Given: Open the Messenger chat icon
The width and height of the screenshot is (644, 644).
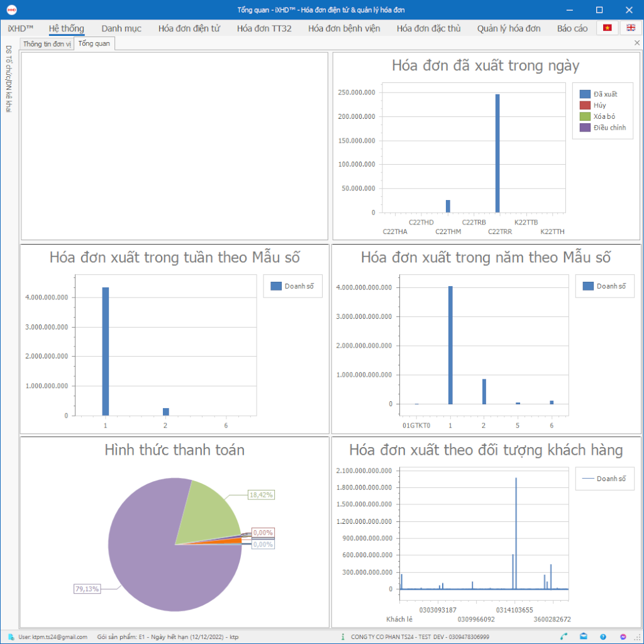Looking at the screenshot, I should click(623, 636).
